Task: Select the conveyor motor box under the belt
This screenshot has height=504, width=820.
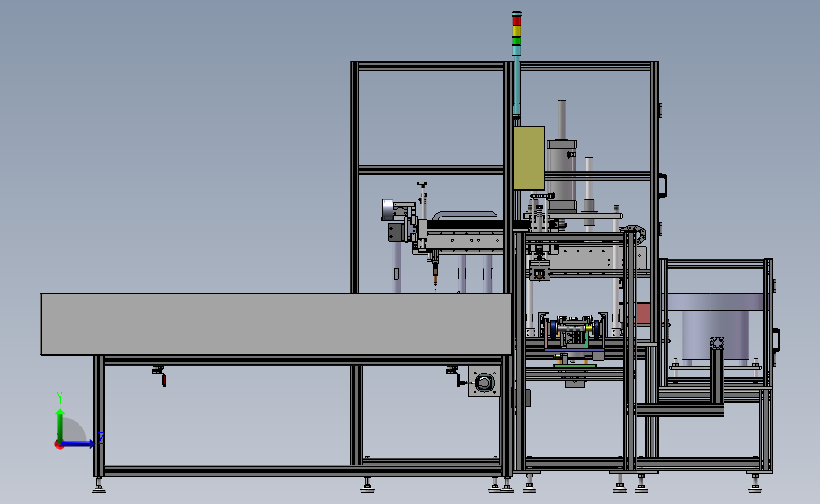Action: 484,382
